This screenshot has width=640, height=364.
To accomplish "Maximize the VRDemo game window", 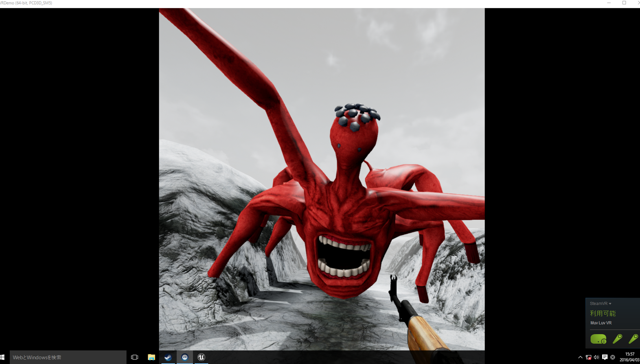I will point(624,3).
